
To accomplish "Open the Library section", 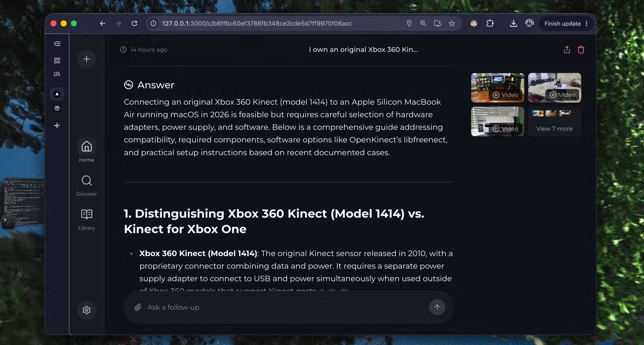I will tap(87, 219).
